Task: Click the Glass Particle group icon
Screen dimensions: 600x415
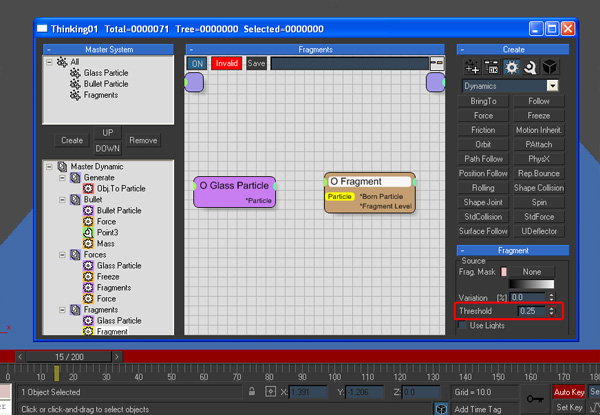Action: 75,73
